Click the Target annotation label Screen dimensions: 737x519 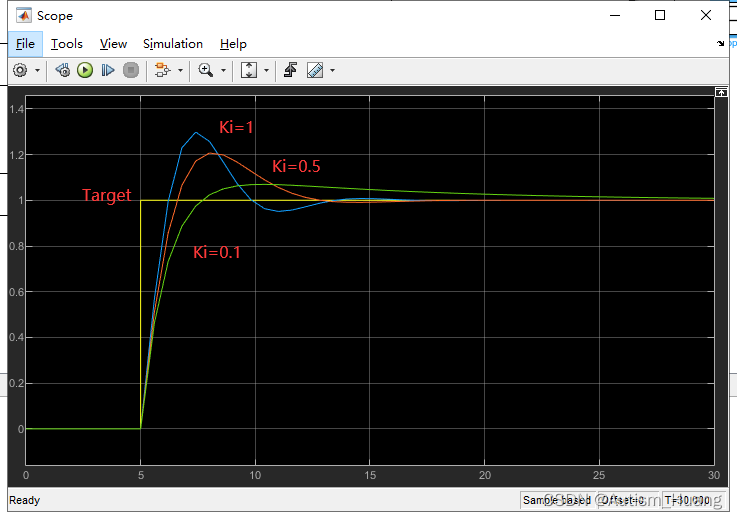106,196
